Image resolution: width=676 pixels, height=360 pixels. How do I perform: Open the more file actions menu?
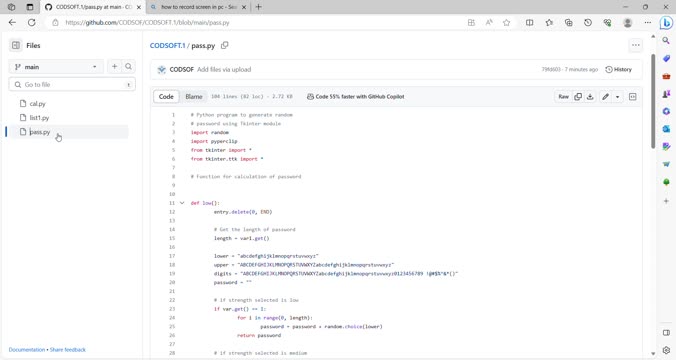[x=635, y=45]
